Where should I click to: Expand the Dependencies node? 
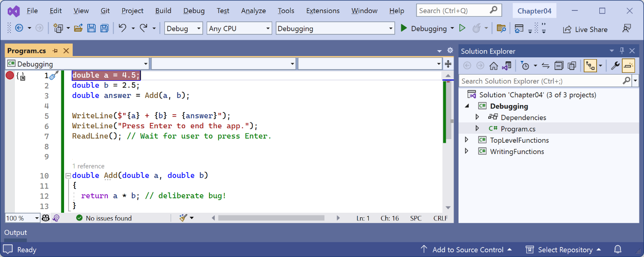[x=477, y=117]
